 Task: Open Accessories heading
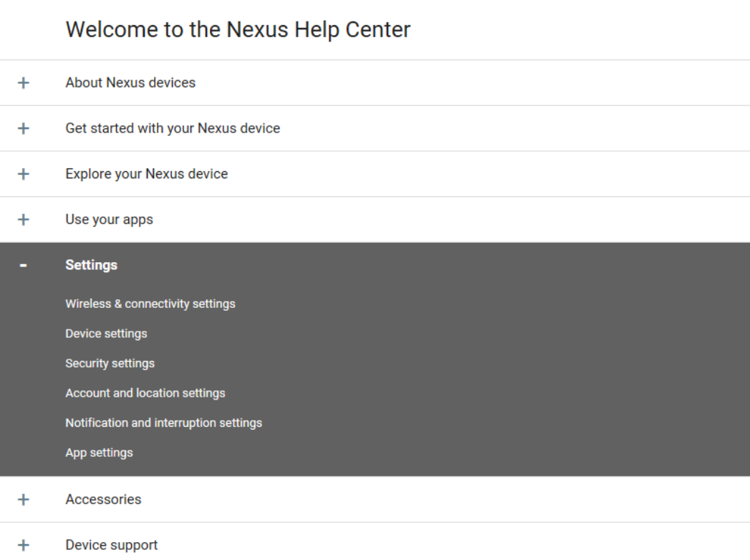pos(103,499)
